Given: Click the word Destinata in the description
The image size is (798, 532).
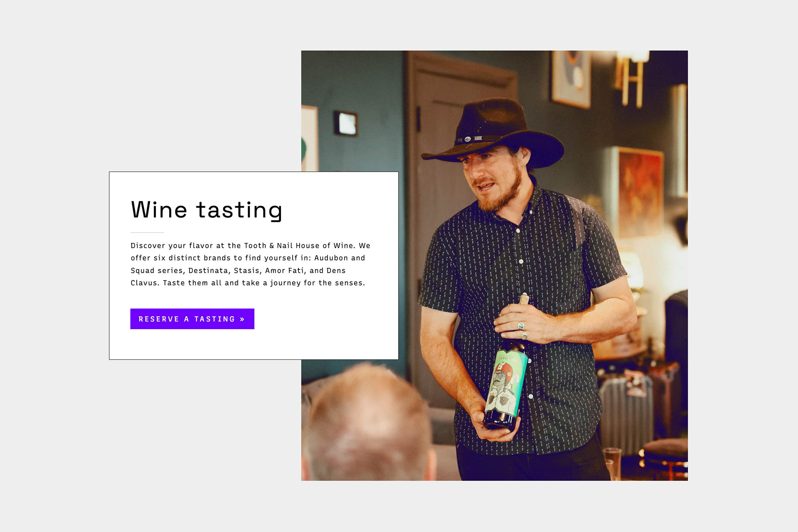Looking at the screenshot, I should pyautogui.click(x=208, y=271).
